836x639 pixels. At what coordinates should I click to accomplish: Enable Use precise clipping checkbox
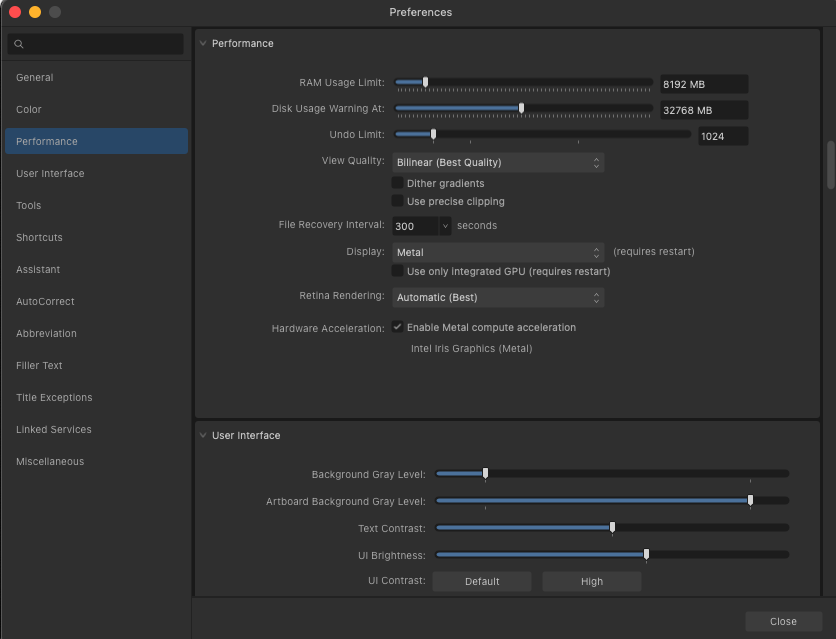click(x=397, y=202)
